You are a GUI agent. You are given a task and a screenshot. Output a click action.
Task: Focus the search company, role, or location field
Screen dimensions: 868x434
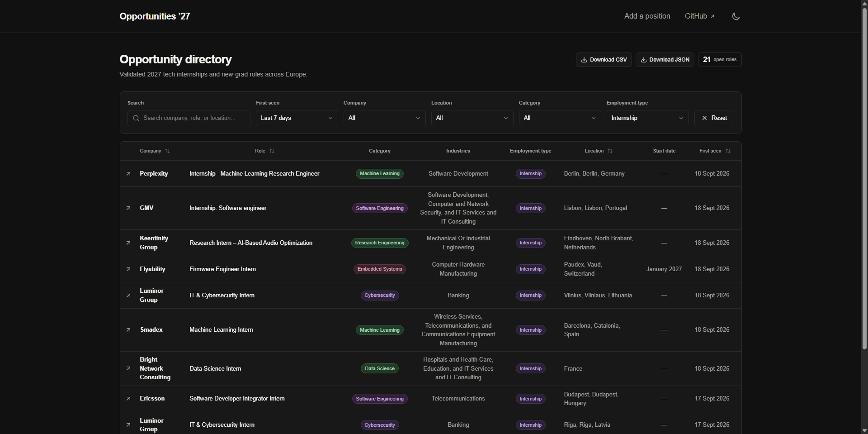[x=189, y=118]
